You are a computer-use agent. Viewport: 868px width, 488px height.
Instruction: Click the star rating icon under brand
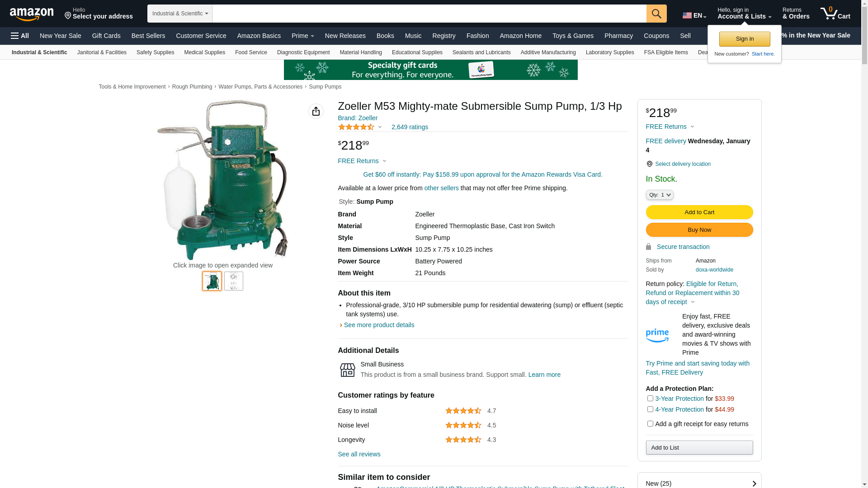pyautogui.click(x=356, y=127)
